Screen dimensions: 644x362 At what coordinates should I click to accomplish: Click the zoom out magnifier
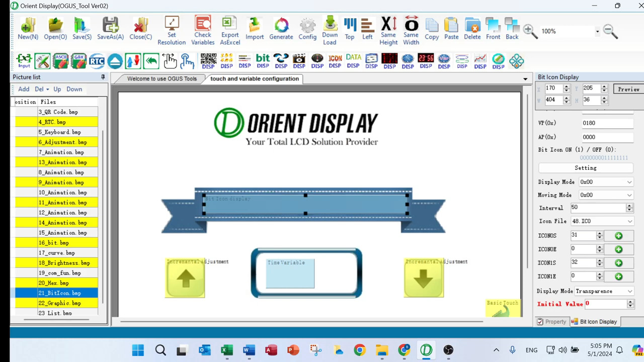pos(610,31)
